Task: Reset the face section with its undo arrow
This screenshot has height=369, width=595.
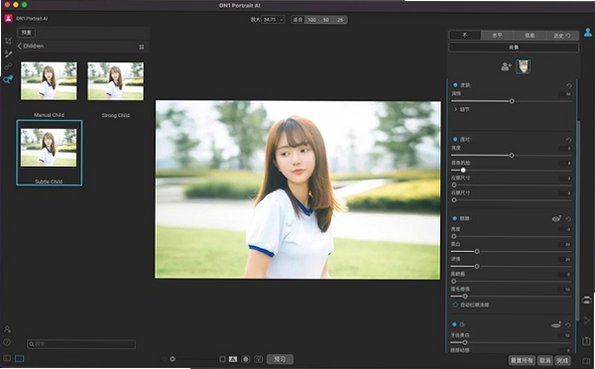Action: [x=568, y=140]
